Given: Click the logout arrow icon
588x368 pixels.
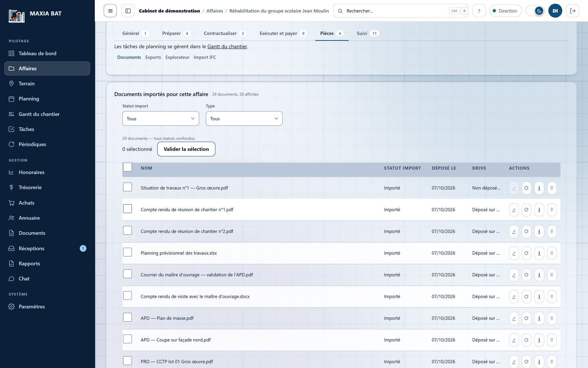Looking at the screenshot, I should tap(573, 11).
